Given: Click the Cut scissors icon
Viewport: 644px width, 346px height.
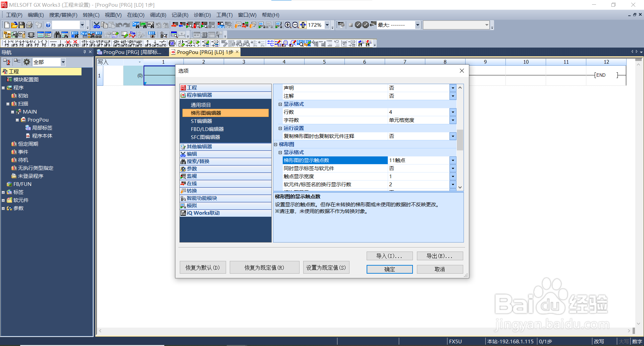Looking at the screenshot, I should pyautogui.click(x=97, y=25).
